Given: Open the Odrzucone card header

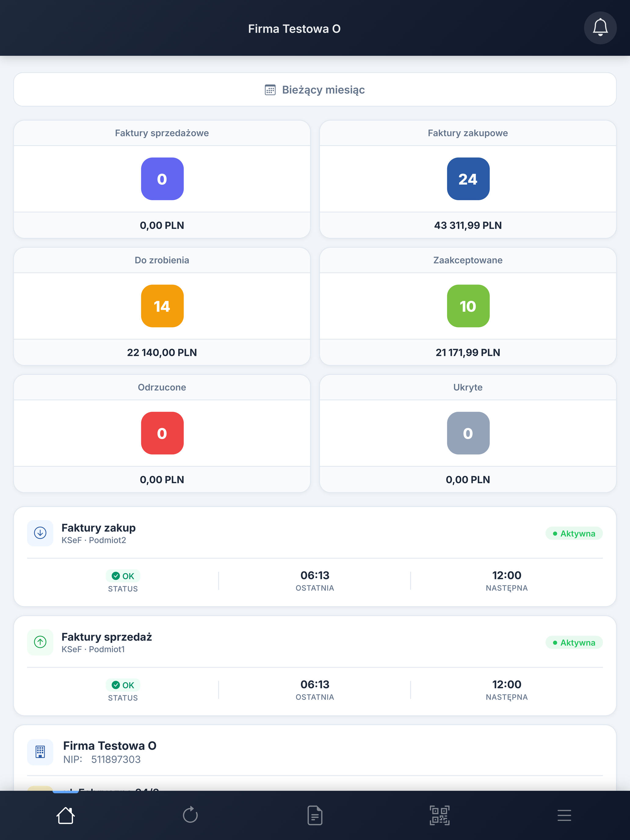Looking at the screenshot, I should (x=162, y=387).
